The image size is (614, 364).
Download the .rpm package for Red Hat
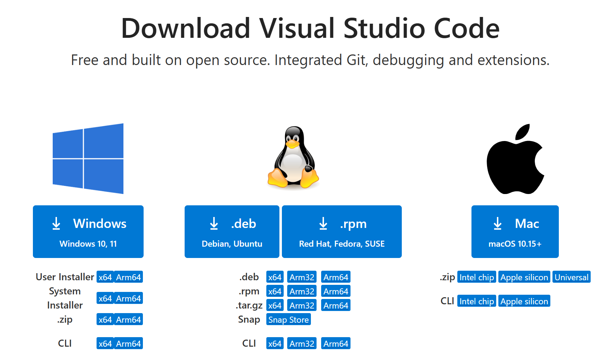pyautogui.click(x=342, y=231)
